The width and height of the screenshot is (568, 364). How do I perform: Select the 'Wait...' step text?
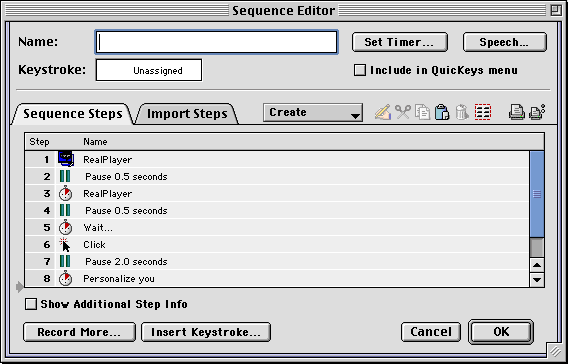tap(98, 228)
